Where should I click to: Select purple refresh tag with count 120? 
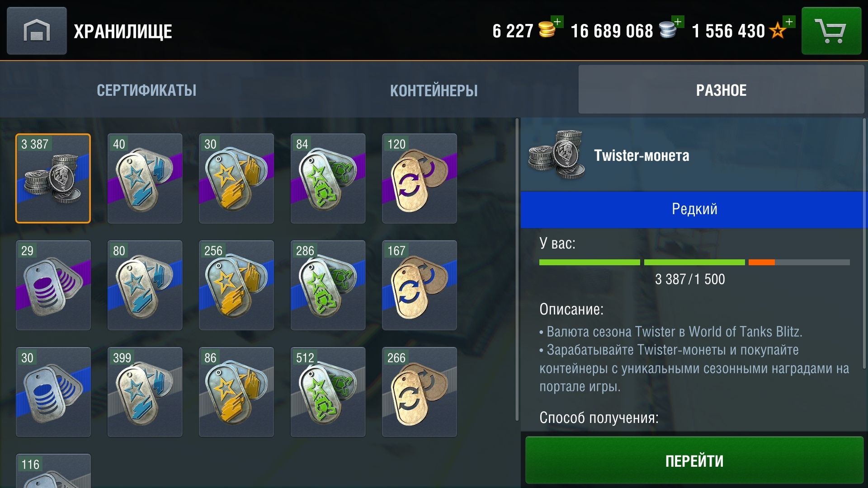tap(419, 178)
